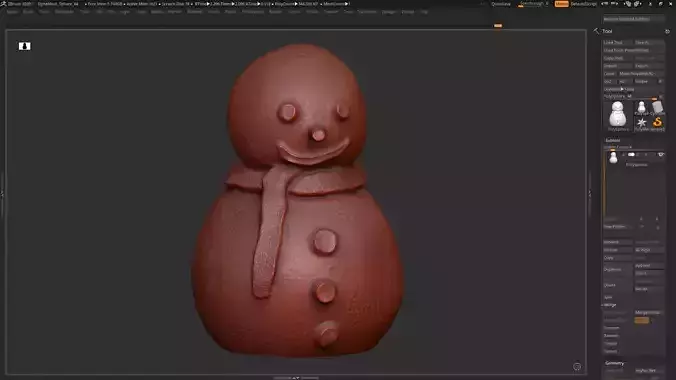Open the Render menu
Screen dimensions: 676x380
pos(275,12)
